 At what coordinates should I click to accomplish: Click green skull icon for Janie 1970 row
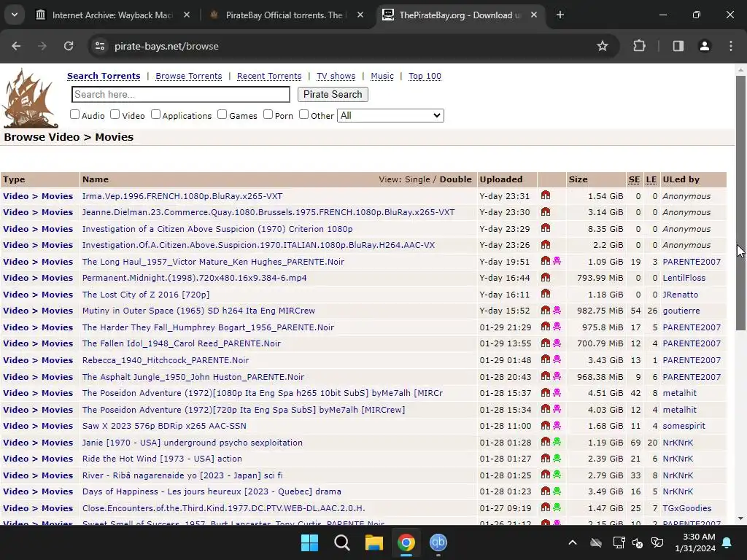[557, 442]
